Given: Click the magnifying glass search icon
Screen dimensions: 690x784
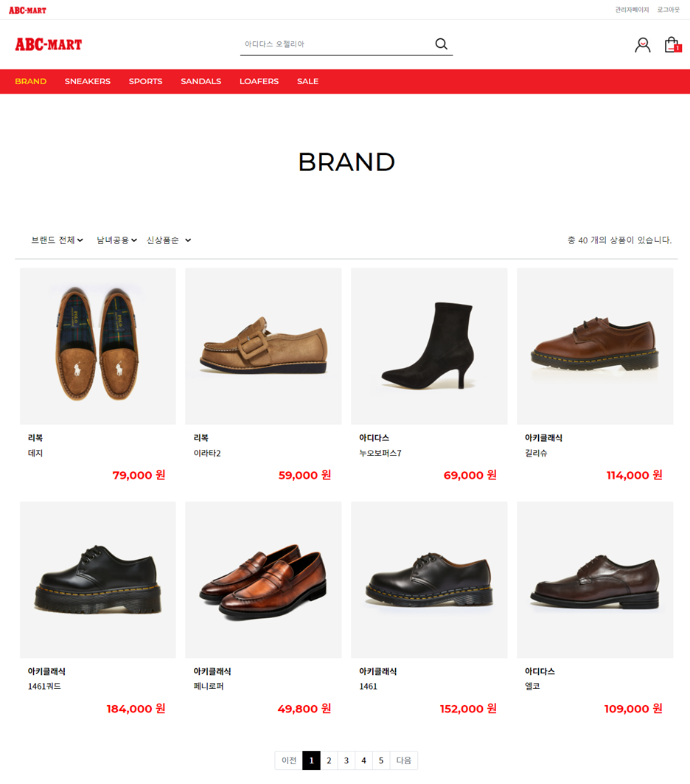Looking at the screenshot, I should click(x=441, y=44).
